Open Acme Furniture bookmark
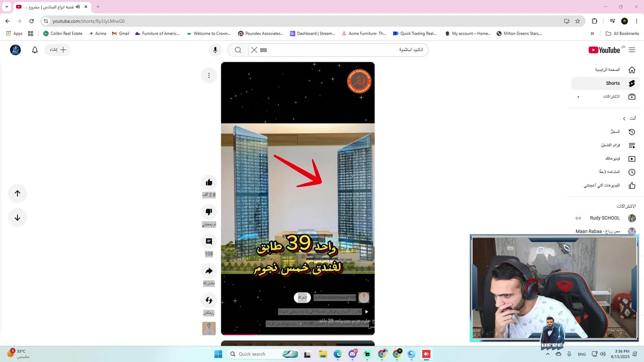 pos(364,34)
